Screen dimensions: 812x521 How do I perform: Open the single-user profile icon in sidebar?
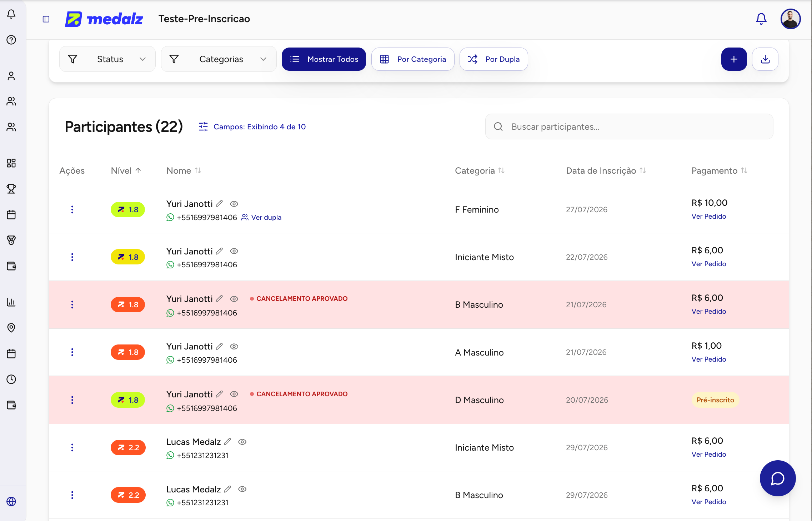point(11,76)
